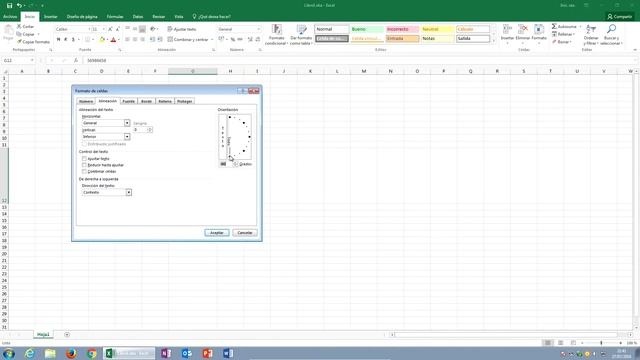Switch to the Número tab in dialog

[86, 101]
